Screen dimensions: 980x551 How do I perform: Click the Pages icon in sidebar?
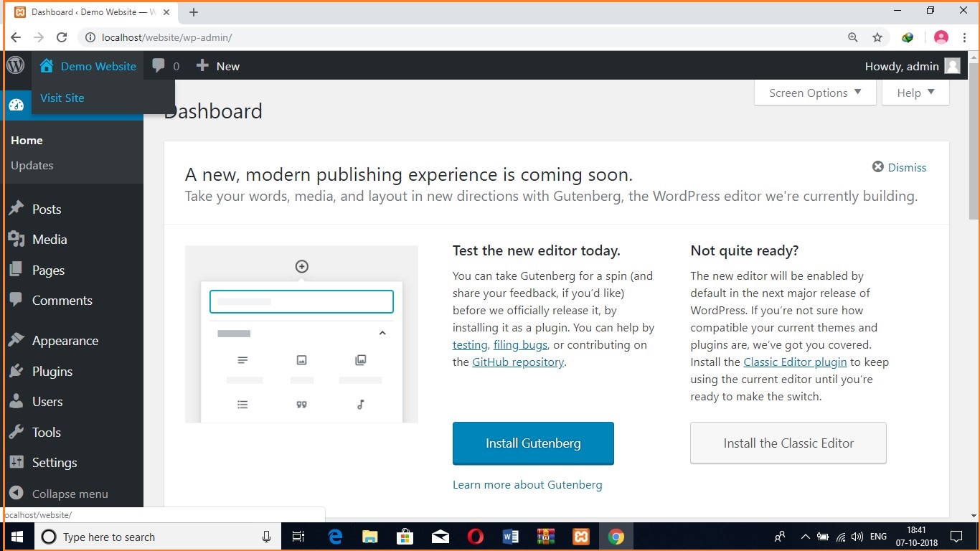16,270
